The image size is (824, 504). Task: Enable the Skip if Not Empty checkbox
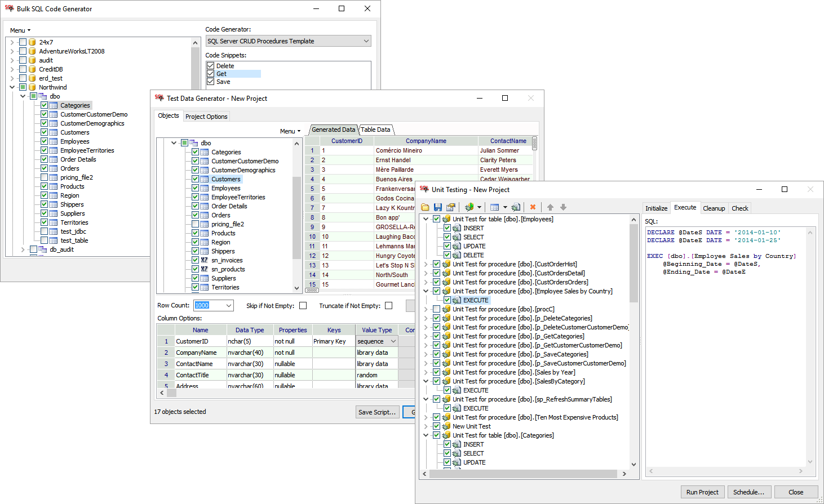303,306
